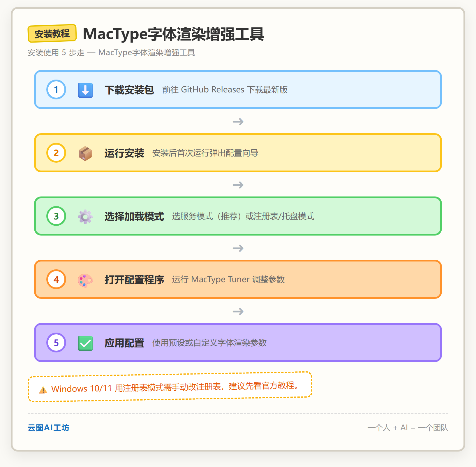Click the bold heading MacType字体渲染增强工具
This screenshot has width=476, height=467.
pyautogui.click(x=173, y=34)
